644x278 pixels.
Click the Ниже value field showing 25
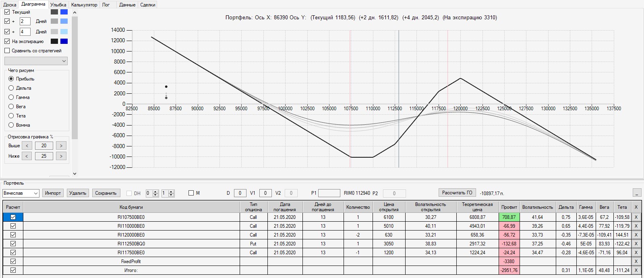coord(44,156)
